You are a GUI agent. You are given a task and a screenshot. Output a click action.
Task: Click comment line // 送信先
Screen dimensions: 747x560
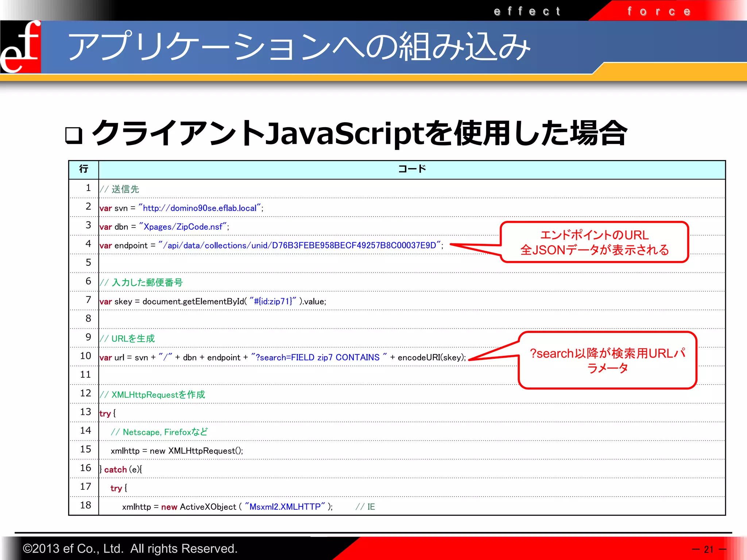119,189
